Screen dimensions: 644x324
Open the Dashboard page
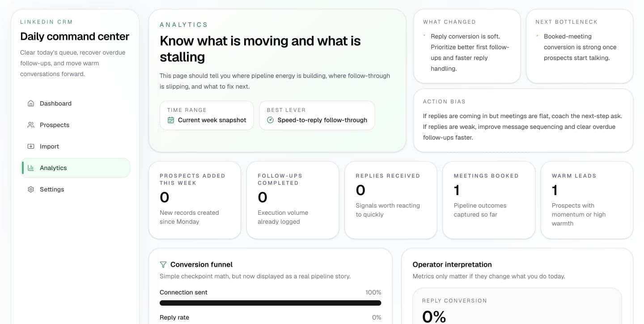(x=76, y=103)
